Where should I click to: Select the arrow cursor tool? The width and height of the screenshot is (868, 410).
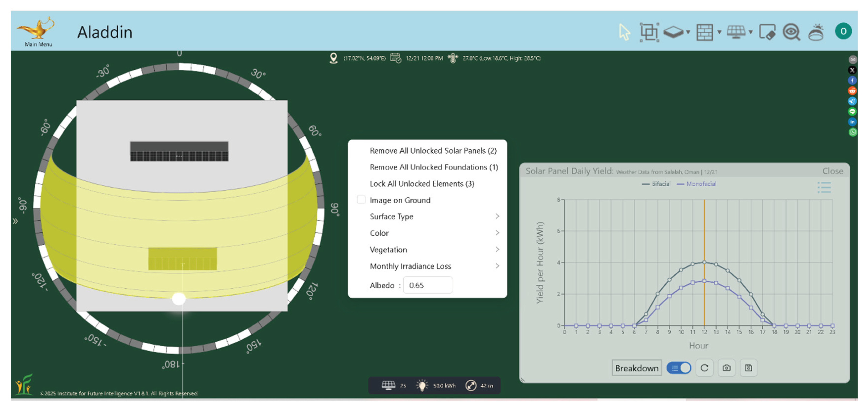pyautogui.click(x=624, y=32)
